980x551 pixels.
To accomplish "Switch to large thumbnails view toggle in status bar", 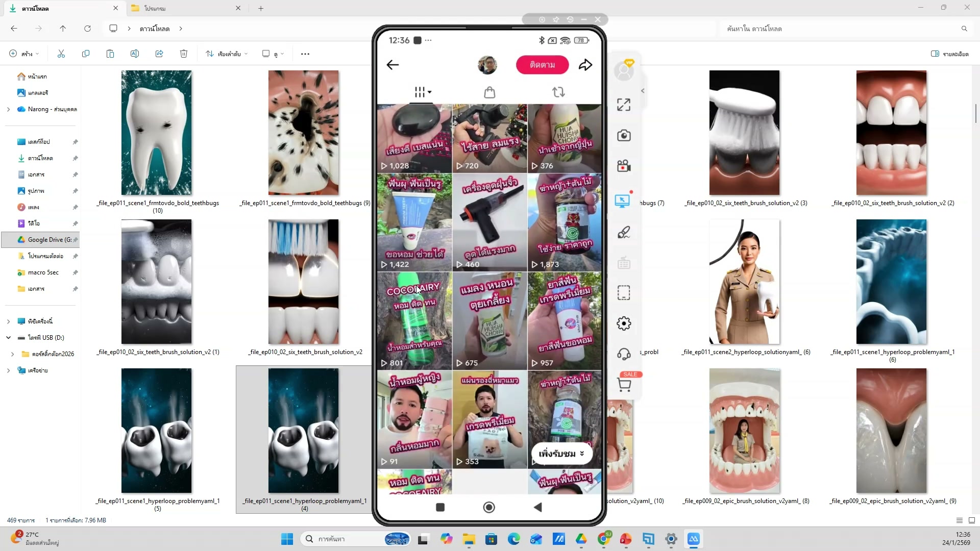I will [972, 520].
